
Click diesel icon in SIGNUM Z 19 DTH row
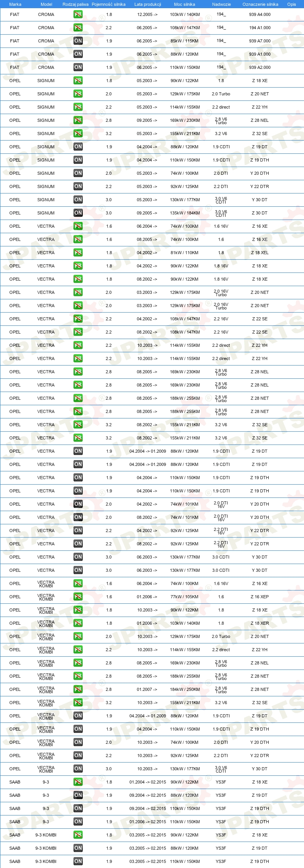point(78,160)
